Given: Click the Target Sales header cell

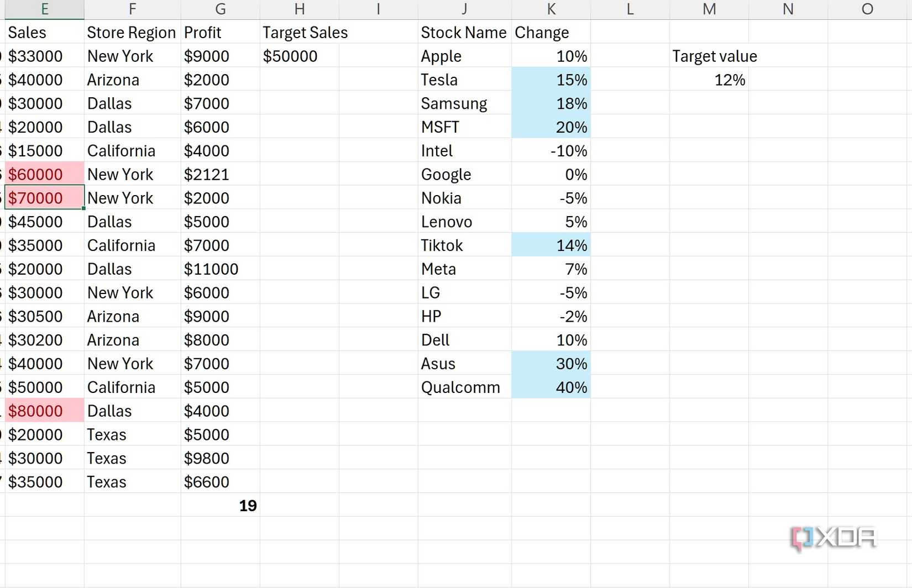Looking at the screenshot, I should [305, 32].
